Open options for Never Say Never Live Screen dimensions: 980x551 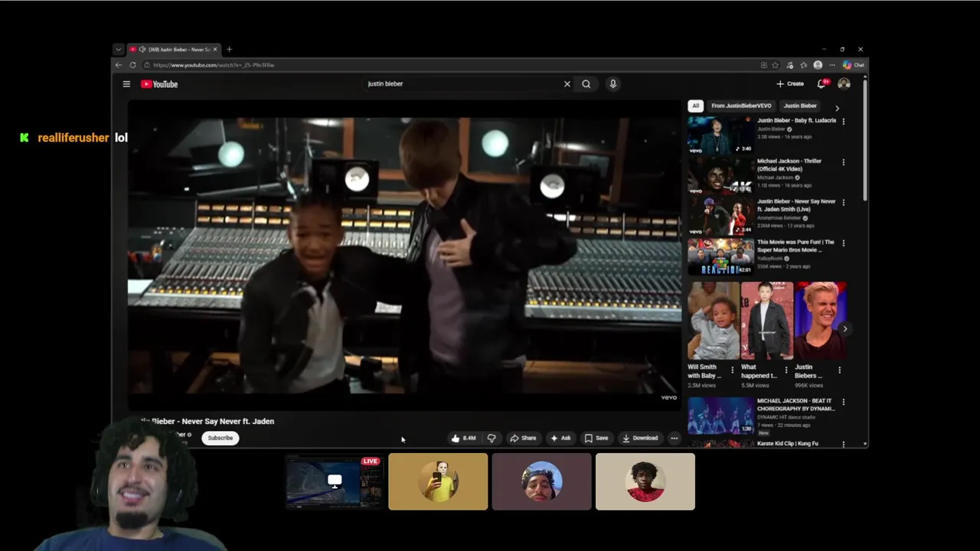tap(844, 202)
